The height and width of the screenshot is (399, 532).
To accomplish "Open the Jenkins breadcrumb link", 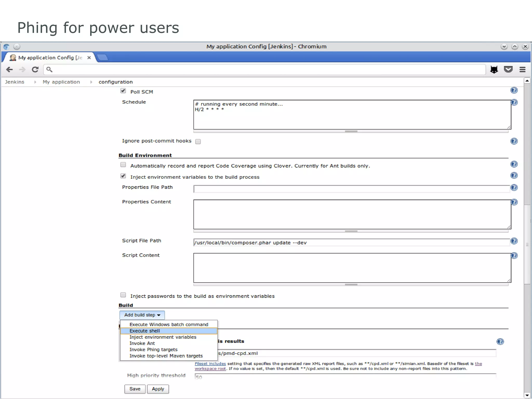I will [15, 82].
